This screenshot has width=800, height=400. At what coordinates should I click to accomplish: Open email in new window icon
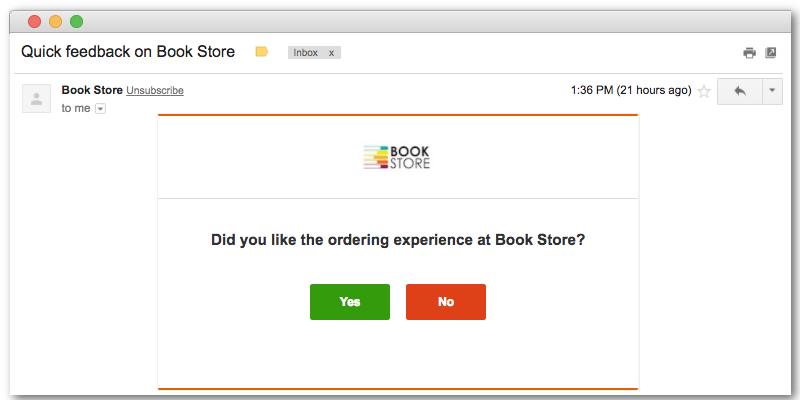[x=770, y=52]
